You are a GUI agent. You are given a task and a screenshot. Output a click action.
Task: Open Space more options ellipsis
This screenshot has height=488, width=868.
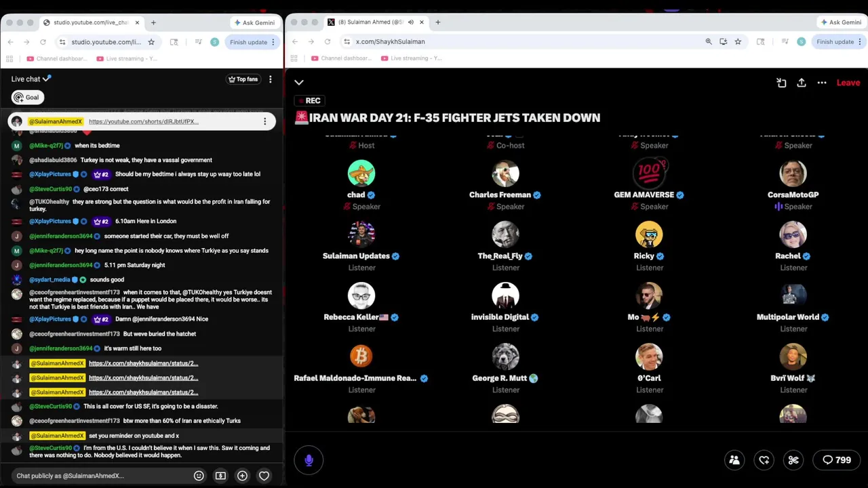point(822,83)
